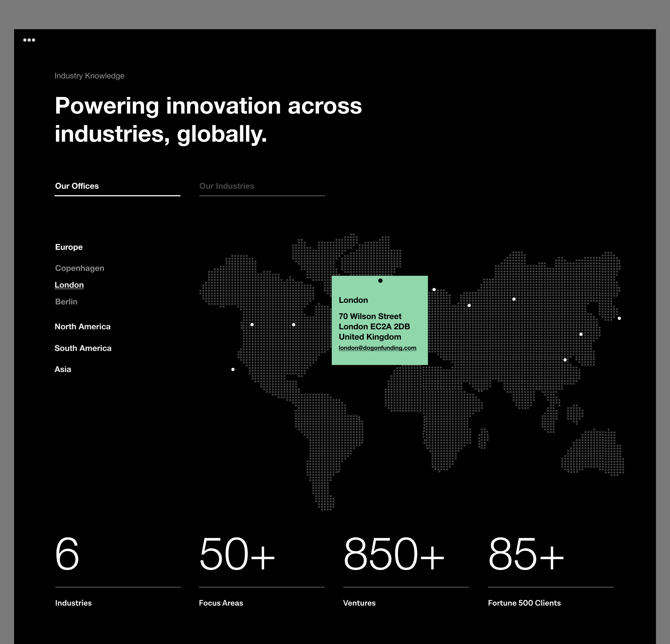The width and height of the screenshot is (670, 644).
Task: Choose Berlin in the Europe list
Action: (x=66, y=302)
